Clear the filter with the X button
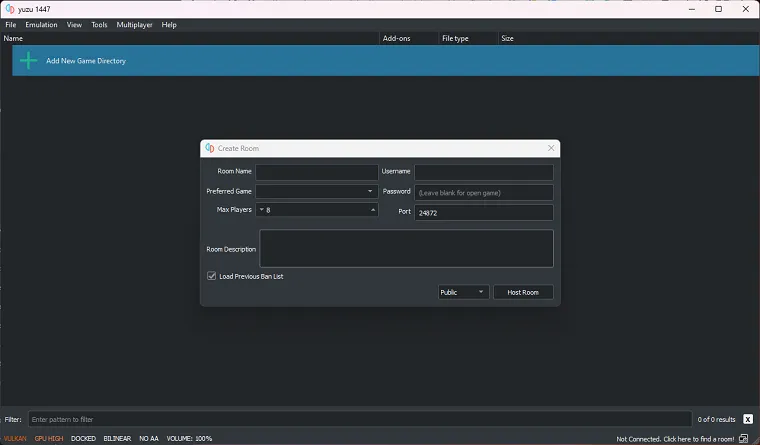 [747, 419]
